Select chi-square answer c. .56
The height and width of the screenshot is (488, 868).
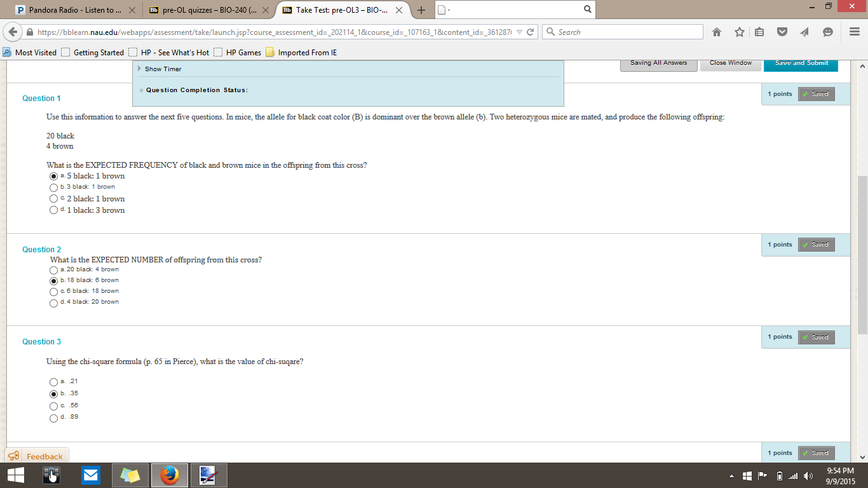53,406
